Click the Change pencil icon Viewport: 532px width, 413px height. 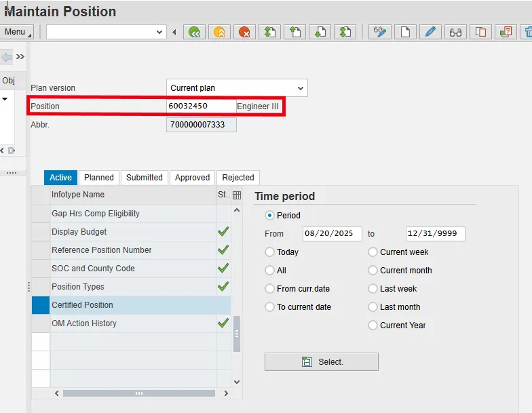point(430,33)
